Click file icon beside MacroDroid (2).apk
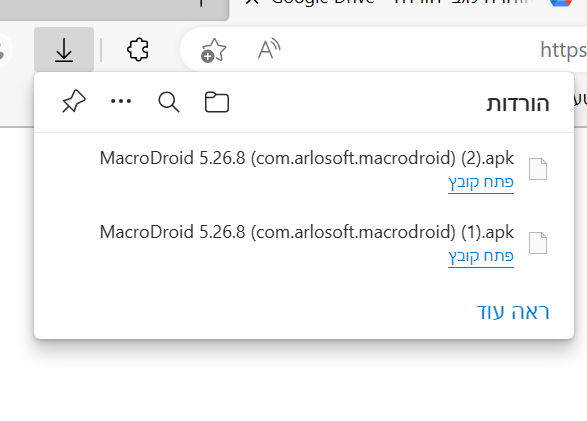587x421 pixels. (x=538, y=169)
